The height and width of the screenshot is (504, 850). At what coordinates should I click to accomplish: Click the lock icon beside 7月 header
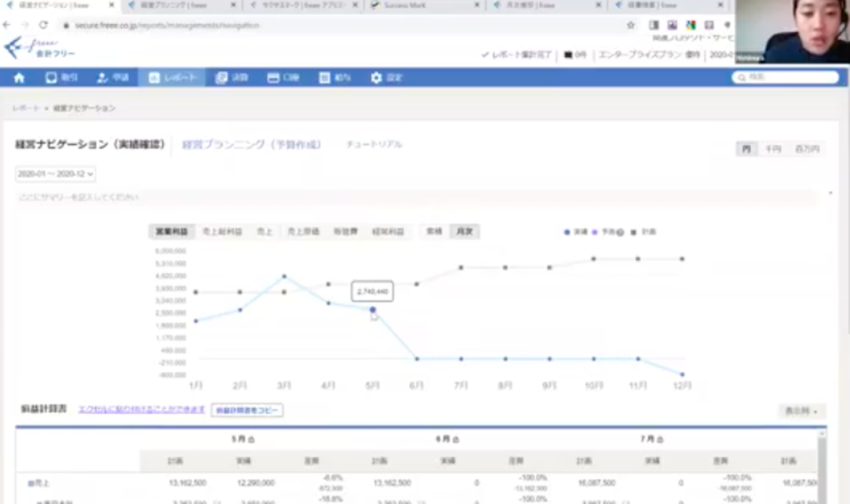pyautogui.click(x=660, y=440)
